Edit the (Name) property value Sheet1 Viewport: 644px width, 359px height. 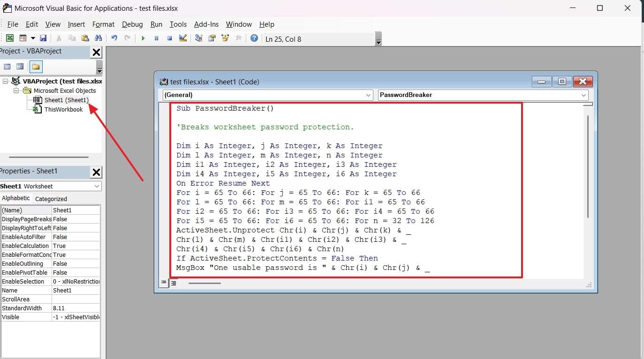(x=76, y=210)
